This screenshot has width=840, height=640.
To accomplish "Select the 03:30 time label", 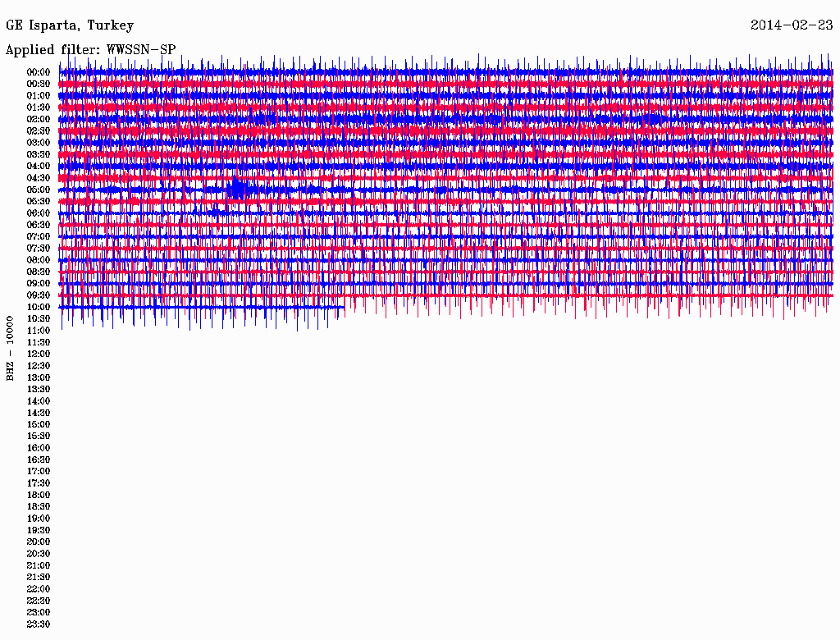I will 39,154.
